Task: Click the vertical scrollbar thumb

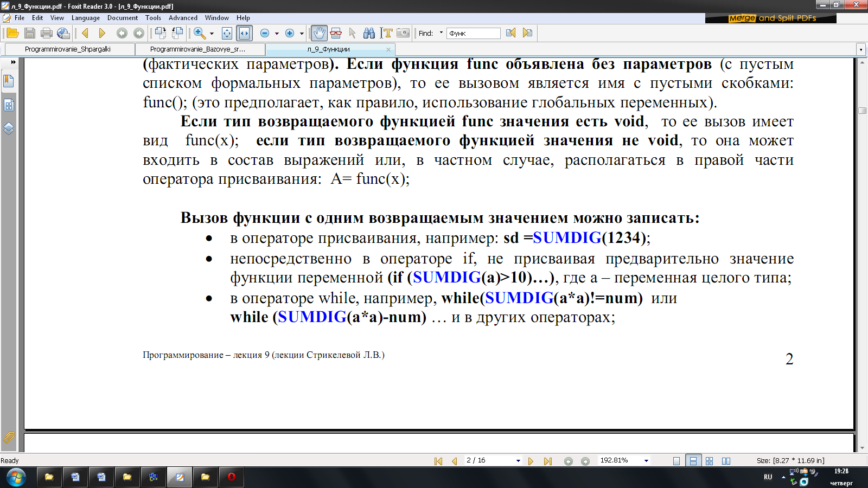Action: pyautogui.click(x=862, y=111)
